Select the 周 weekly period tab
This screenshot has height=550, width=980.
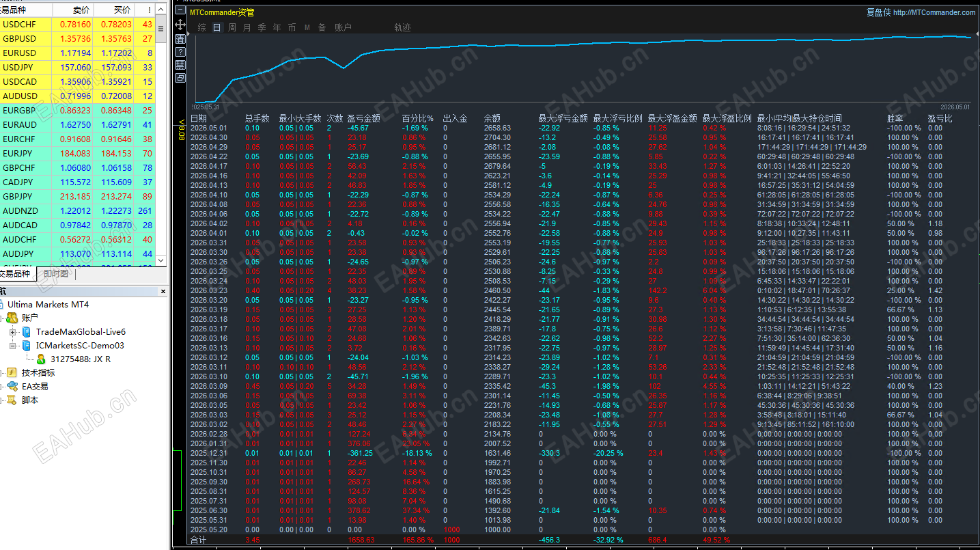click(232, 27)
